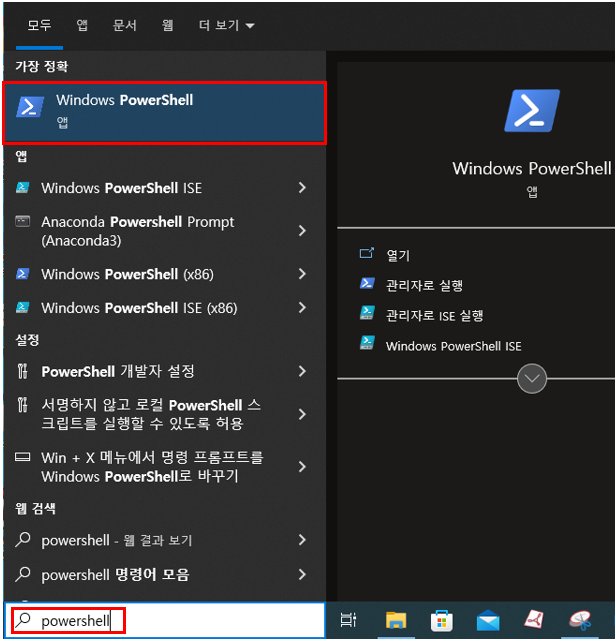The width and height of the screenshot is (615, 641).
Task: Click the Win + X 메뉴 setting icon
Action: pos(22,457)
